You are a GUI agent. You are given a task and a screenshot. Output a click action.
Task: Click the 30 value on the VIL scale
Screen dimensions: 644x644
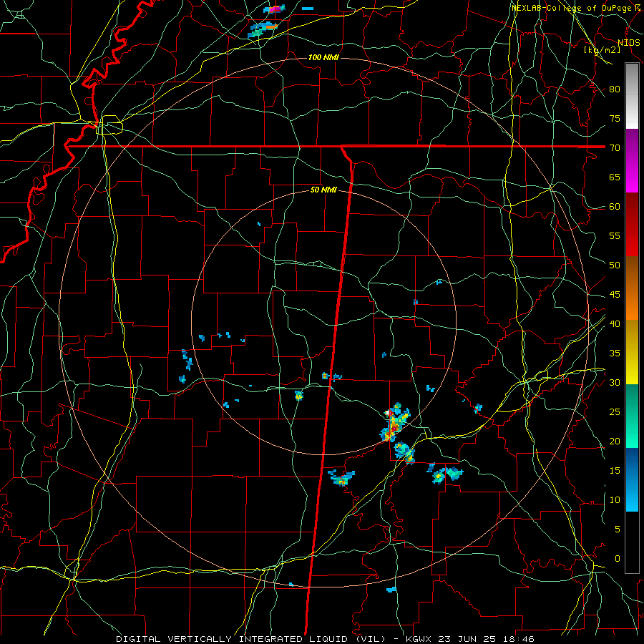pos(615,382)
